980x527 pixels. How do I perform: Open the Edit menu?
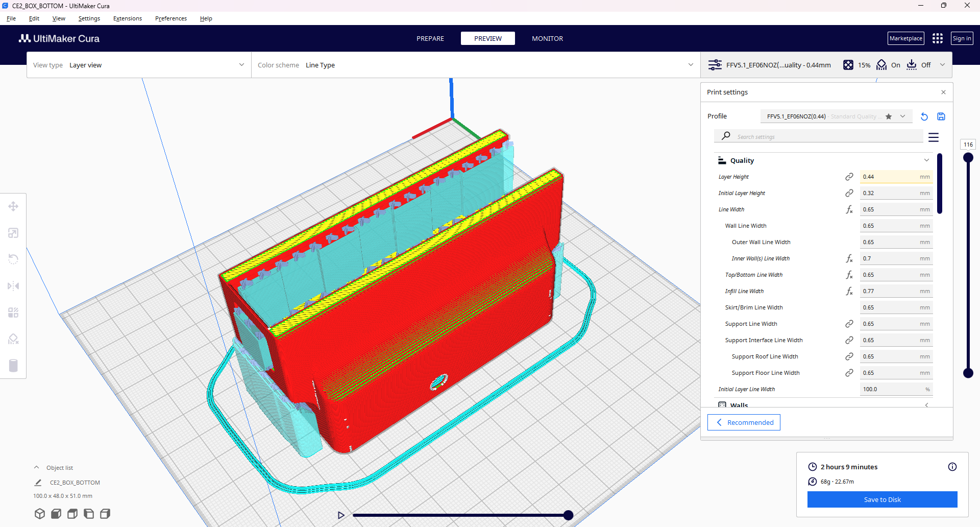(x=34, y=18)
